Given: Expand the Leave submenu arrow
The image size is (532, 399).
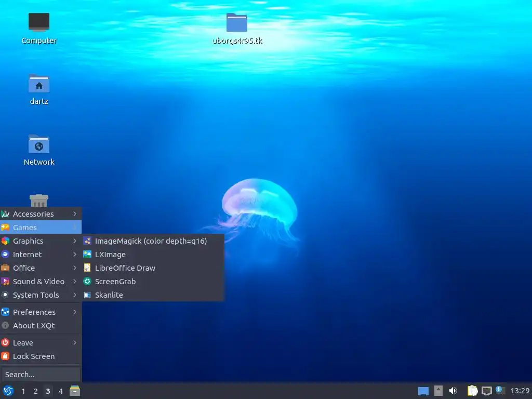Looking at the screenshot, I should (x=75, y=343).
